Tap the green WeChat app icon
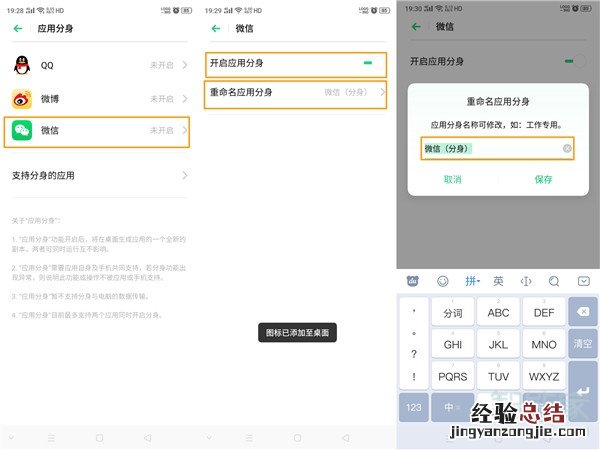Screen dimensions: 600x450 [22, 131]
